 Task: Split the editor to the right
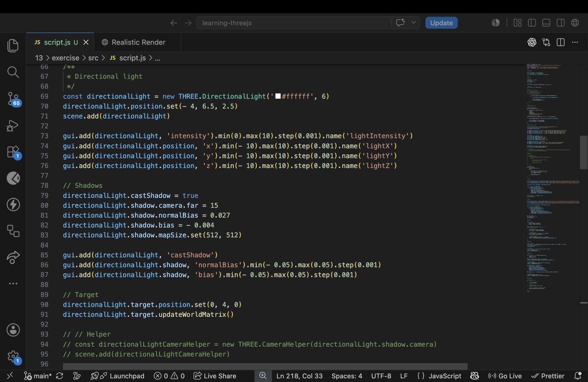561,43
